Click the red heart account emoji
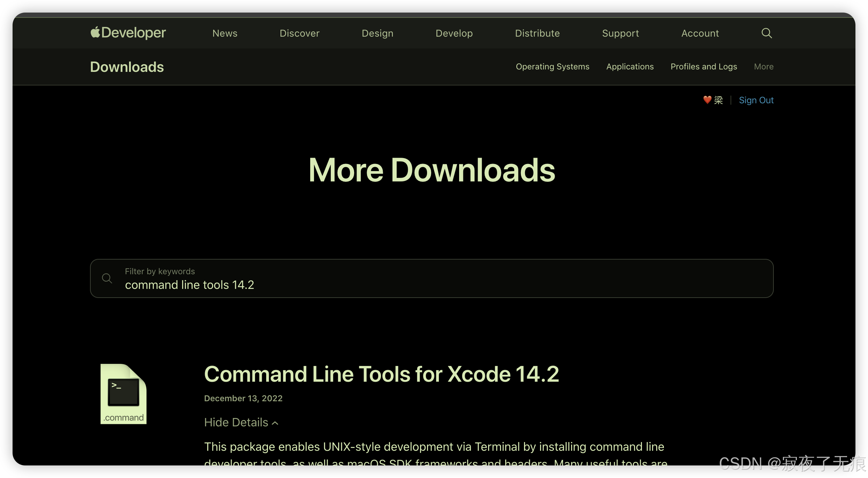This screenshot has width=868, height=478. coord(707,100)
